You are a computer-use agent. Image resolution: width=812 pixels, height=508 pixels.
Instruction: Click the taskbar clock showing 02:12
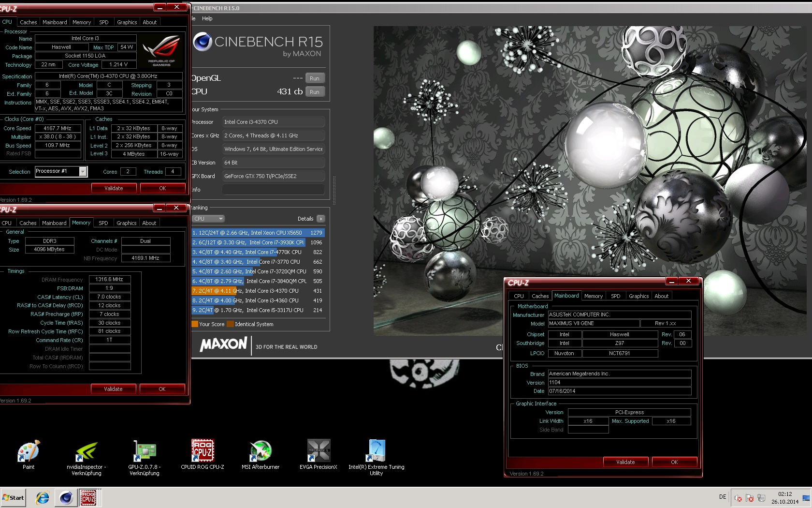coord(785,498)
